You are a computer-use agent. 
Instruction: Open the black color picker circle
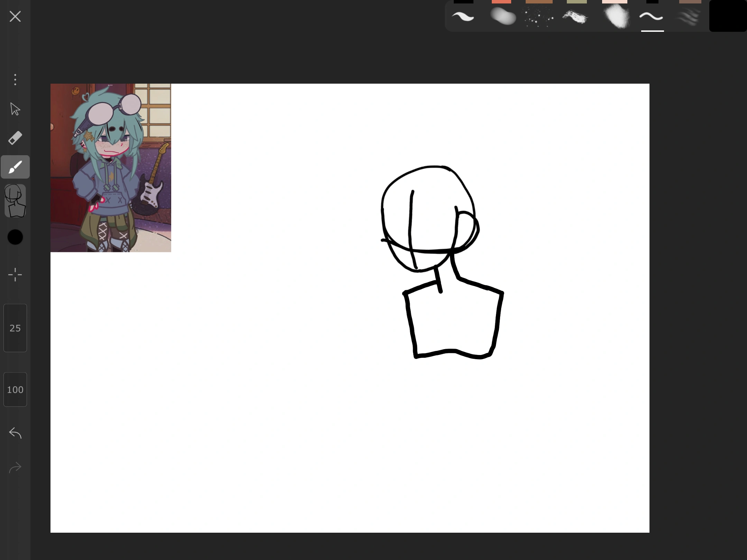pos(15,237)
